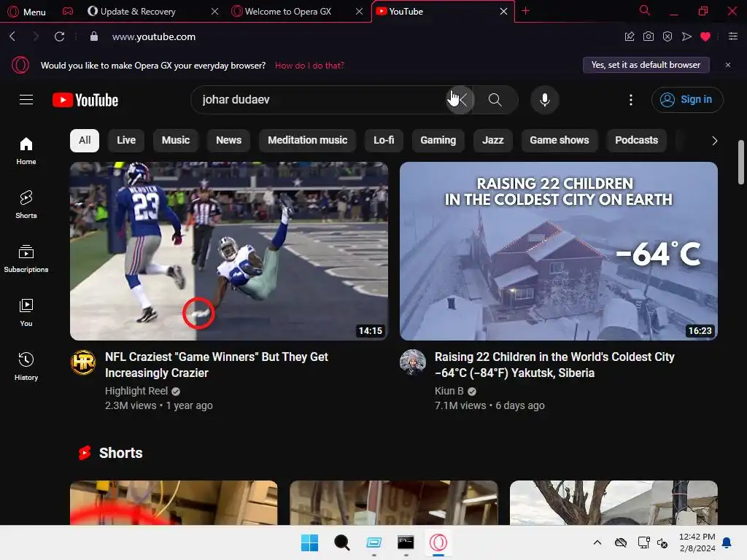The width and height of the screenshot is (747, 560).
Task: Select the News filter chip
Action: click(x=228, y=141)
